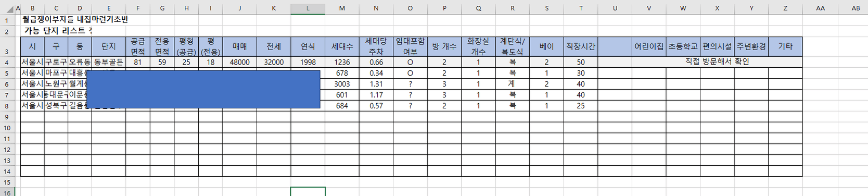
Task: Click the 25 commute time cell in 성북구 row
Action: [581, 106]
